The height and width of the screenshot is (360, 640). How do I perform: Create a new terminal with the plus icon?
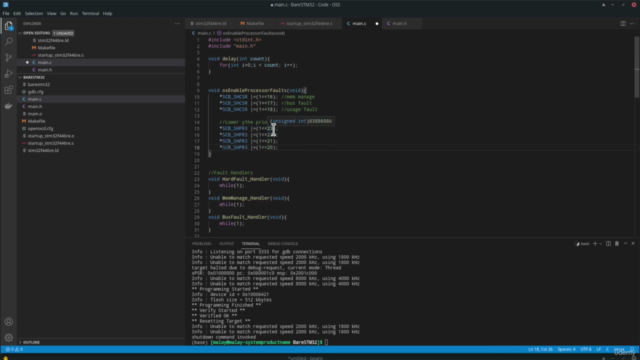point(595,244)
